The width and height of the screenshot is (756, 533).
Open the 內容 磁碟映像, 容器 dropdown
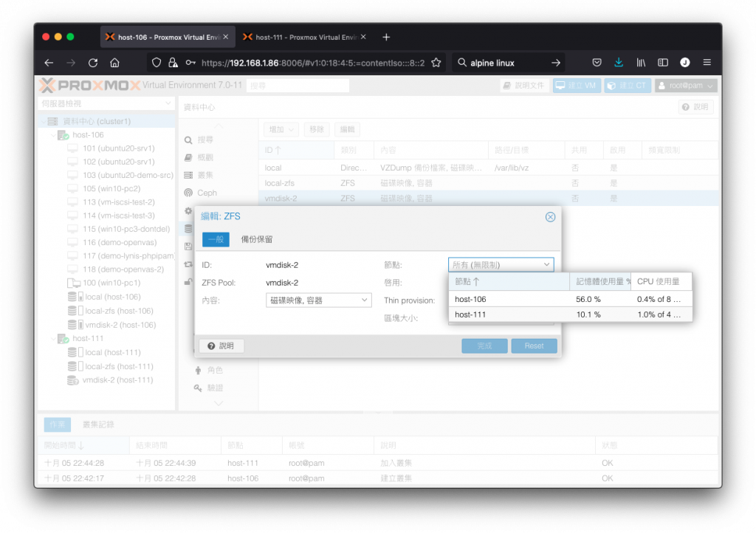click(x=318, y=300)
